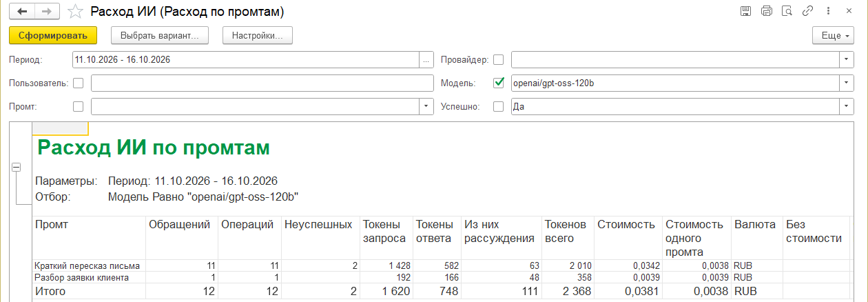The height and width of the screenshot is (302, 868).
Task: Open Выбрать вариант... dialog
Action: [x=160, y=35]
